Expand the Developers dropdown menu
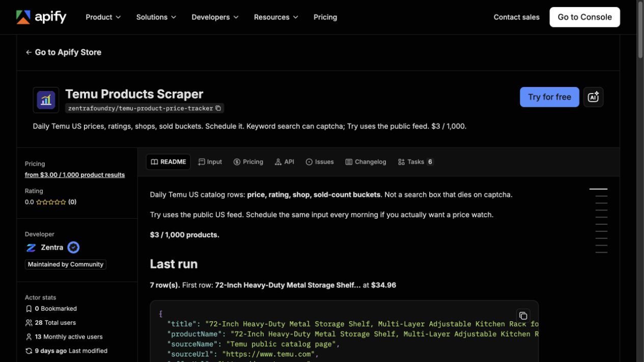The height and width of the screenshot is (362, 644). (215, 17)
